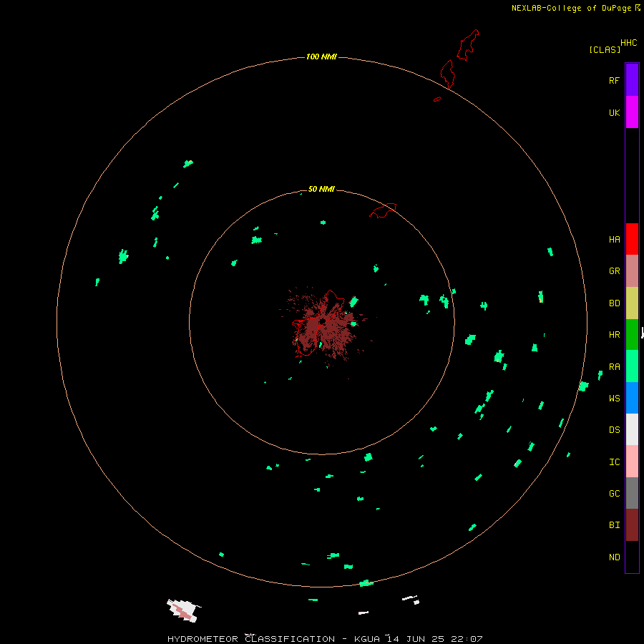Image resolution: width=644 pixels, height=644 pixels.
Task: Click the 14 JUN 25 date stamp
Action: point(415,639)
